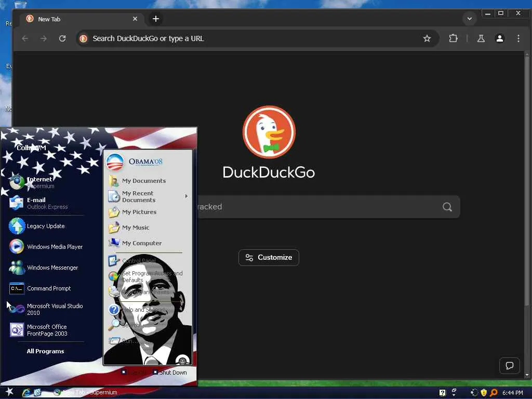
Task: Open the profile avatar menu
Action: tap(500, 38)
